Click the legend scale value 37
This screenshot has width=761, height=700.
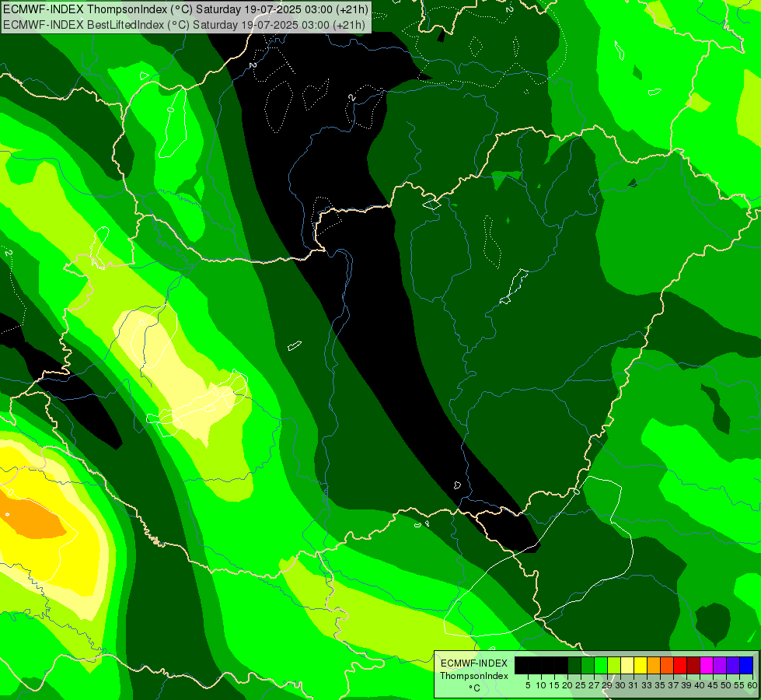pos(674,685)
